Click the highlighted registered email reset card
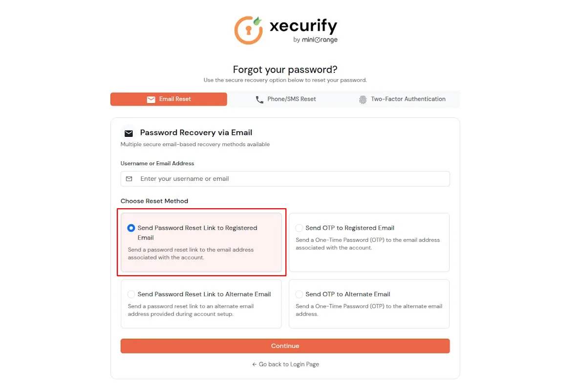 coord(201,242)
